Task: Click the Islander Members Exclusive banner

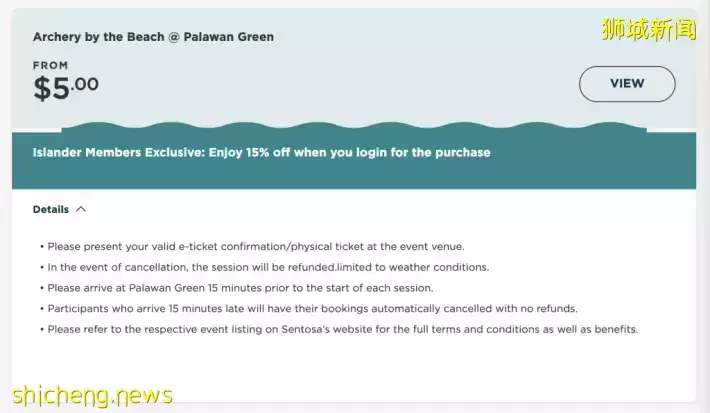Action: [x=261, y=153]
